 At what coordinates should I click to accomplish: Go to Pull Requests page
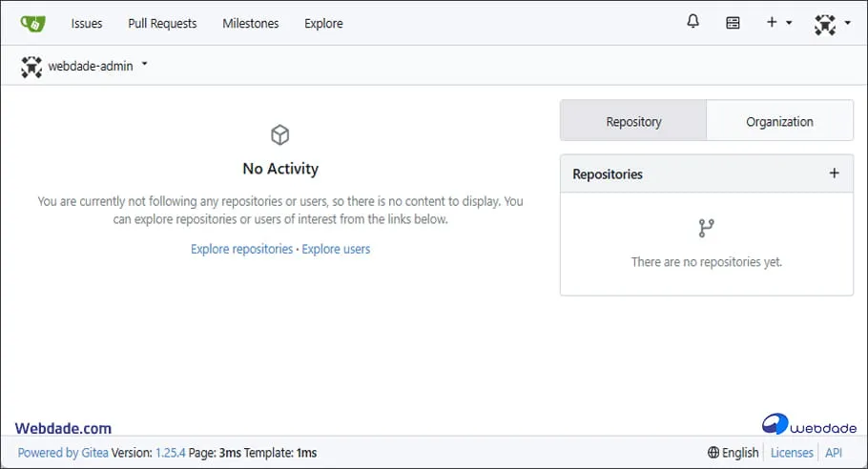coord(162,23)
